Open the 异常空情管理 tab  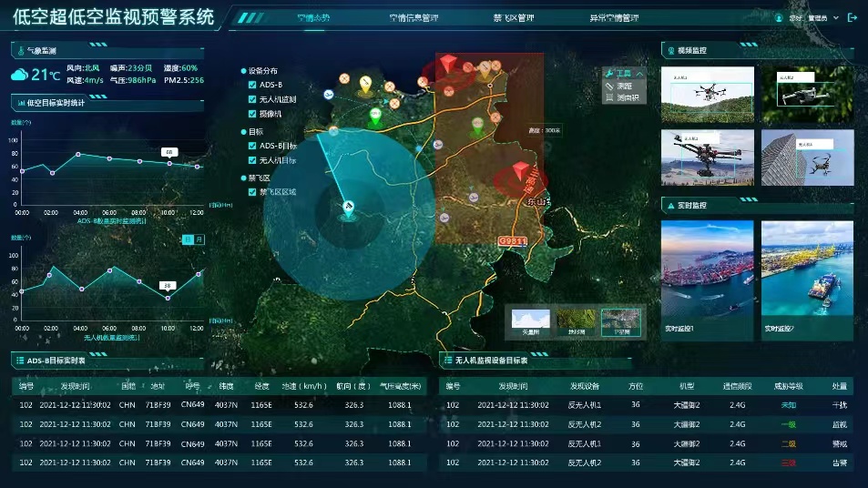click(x=615, y=17)
